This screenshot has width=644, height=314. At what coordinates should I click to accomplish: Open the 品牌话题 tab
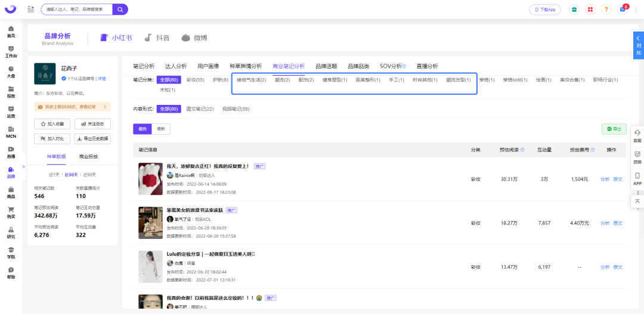326,66
